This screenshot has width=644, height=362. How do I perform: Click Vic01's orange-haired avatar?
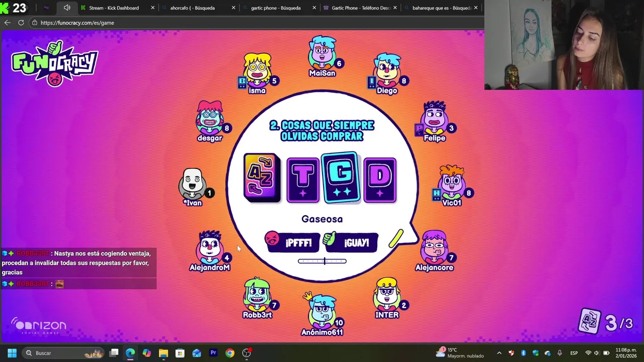point(451,182)
